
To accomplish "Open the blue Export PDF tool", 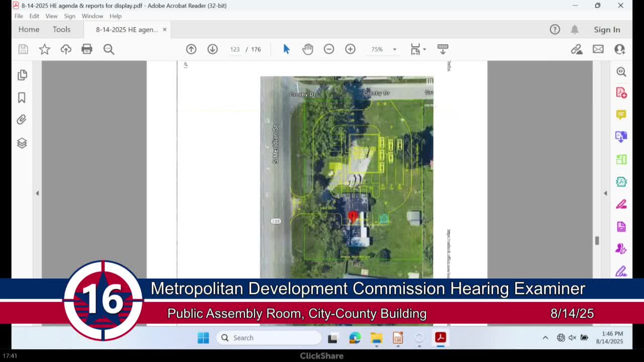I will click(621, 137).
